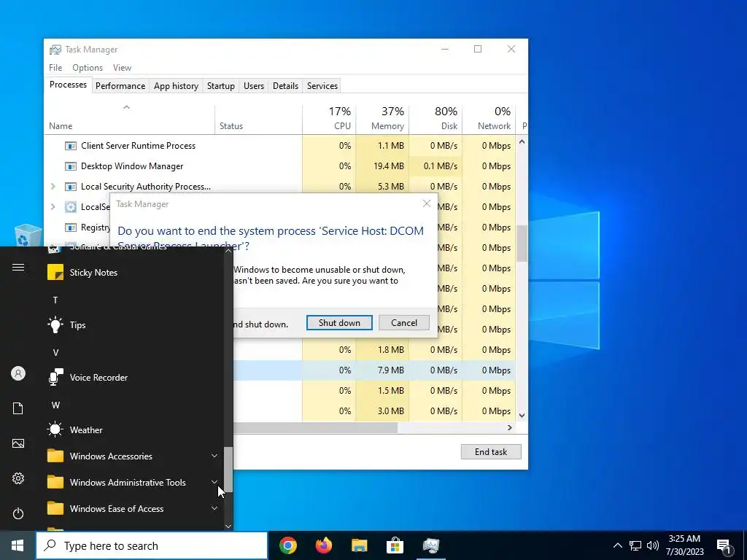The width and height of the screenshot is (747, 560).
Task: Switch to the Details tab
Action: click(285, 86)
